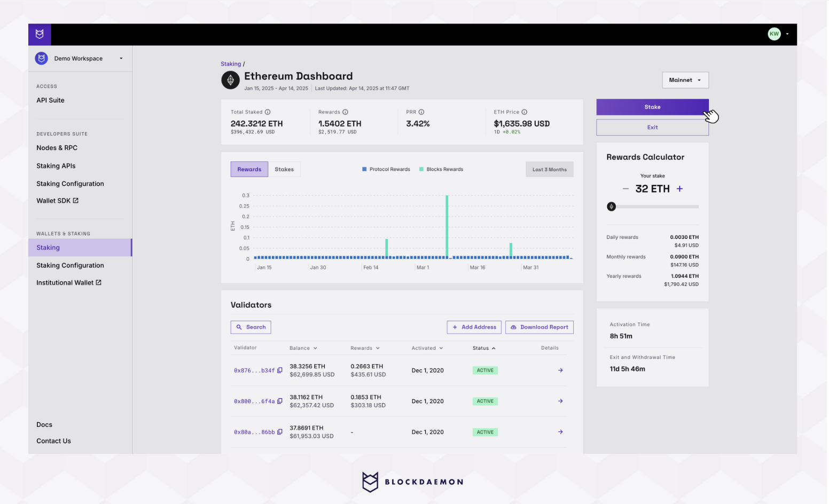Sort validators by Status column
Image resolution: width=829 pixels, height=504 pixels.
pyautogui.click(x=484, y=348)
